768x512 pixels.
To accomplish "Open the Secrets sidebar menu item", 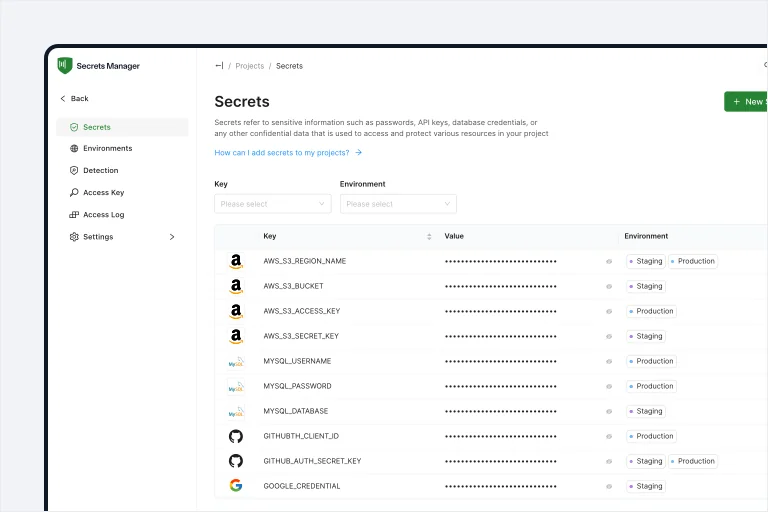I will coord(122,127).
